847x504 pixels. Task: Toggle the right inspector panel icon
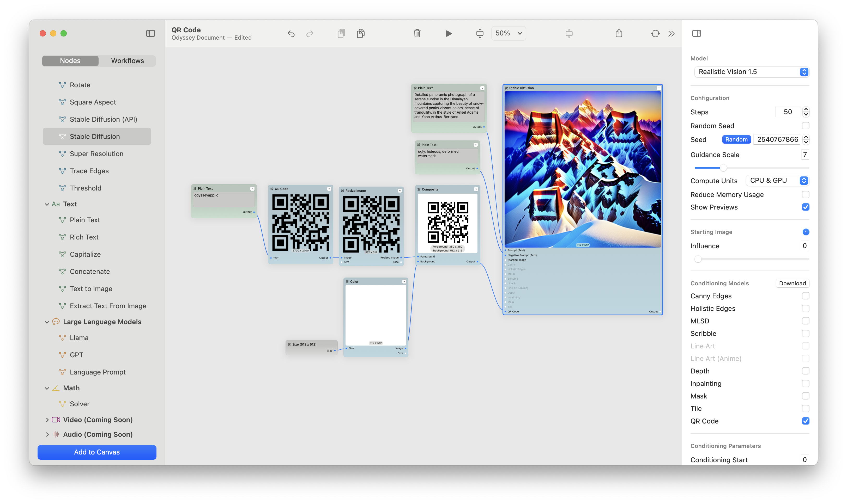696,33
